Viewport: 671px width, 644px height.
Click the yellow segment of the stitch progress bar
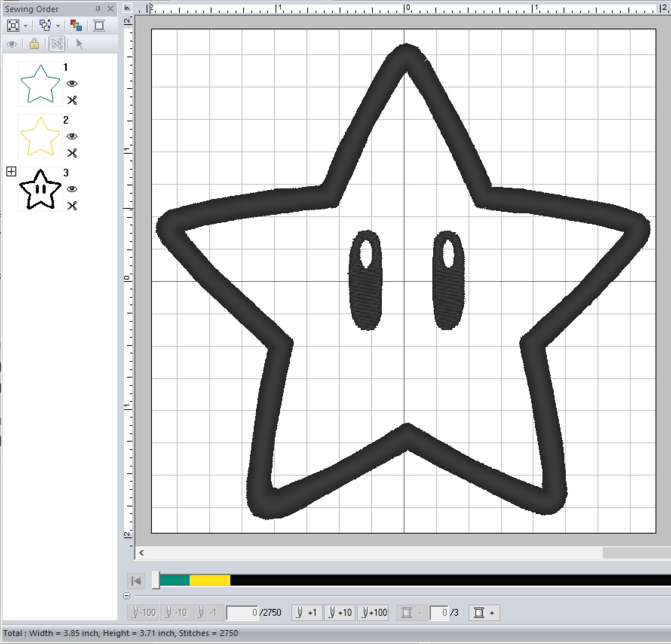(x=210, y=580)
